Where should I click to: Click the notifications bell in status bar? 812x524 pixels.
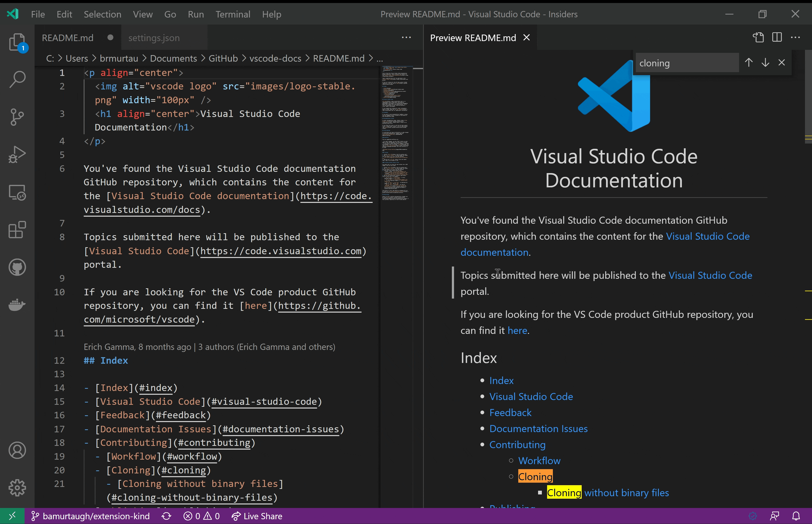click(x=796, y=516)
